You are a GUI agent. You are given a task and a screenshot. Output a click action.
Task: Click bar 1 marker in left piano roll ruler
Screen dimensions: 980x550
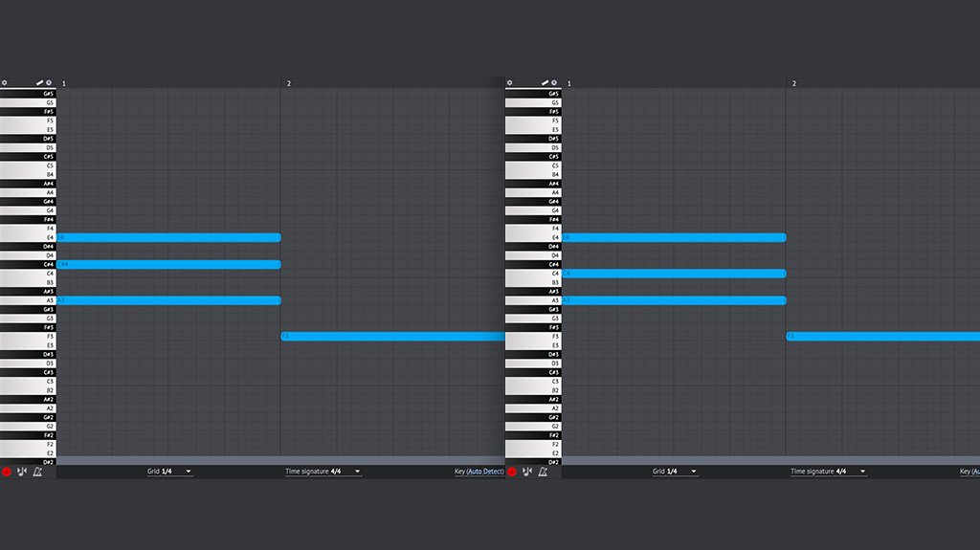(64, 83)
